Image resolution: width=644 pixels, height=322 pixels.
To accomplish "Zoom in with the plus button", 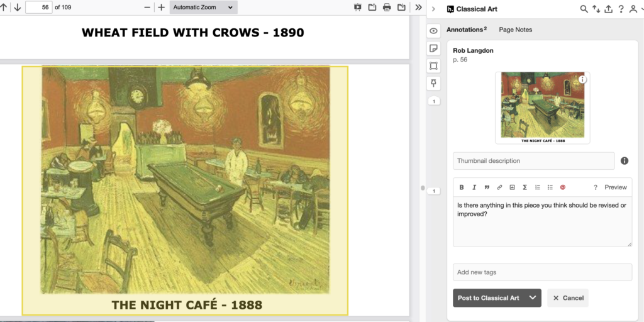I will pos(162,7).
